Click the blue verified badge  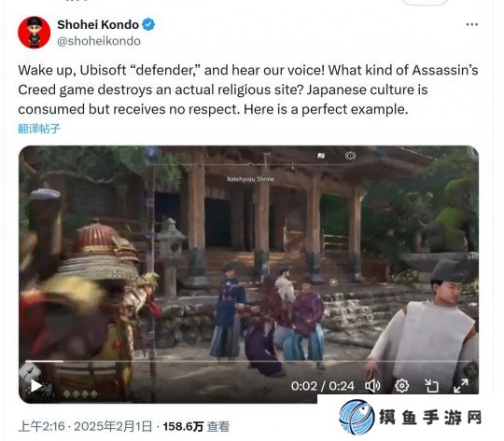point(148,24)
